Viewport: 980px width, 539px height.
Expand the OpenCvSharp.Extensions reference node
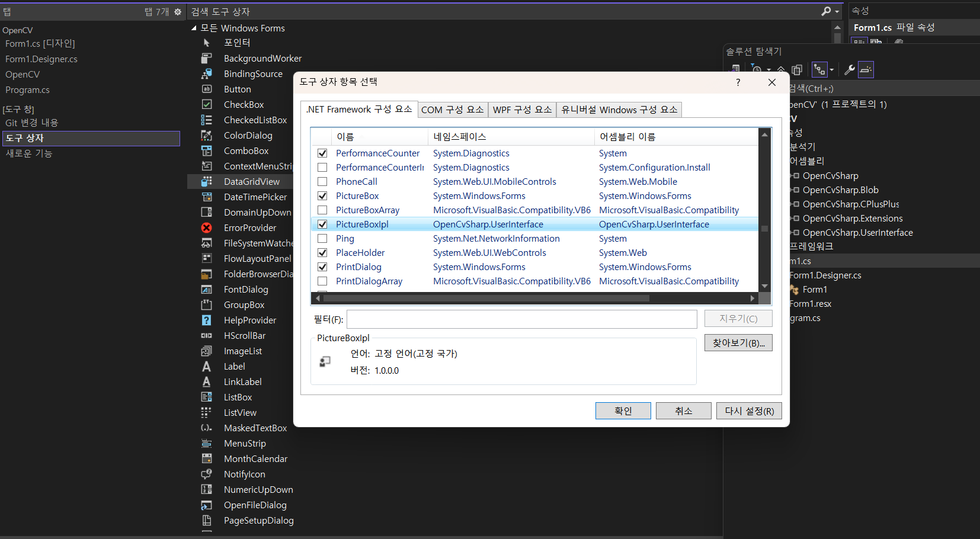795,219
